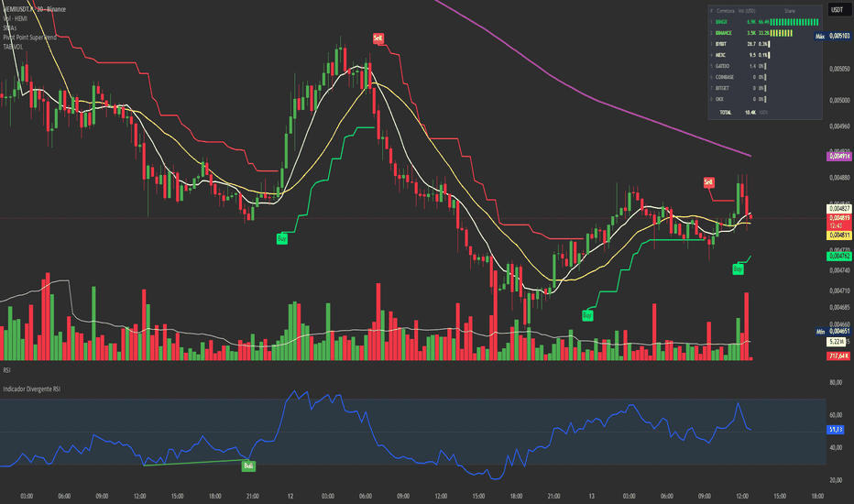Click the yellow BINANCE share bar
Viewport: 854px width, 504px height.
[781, 33]
